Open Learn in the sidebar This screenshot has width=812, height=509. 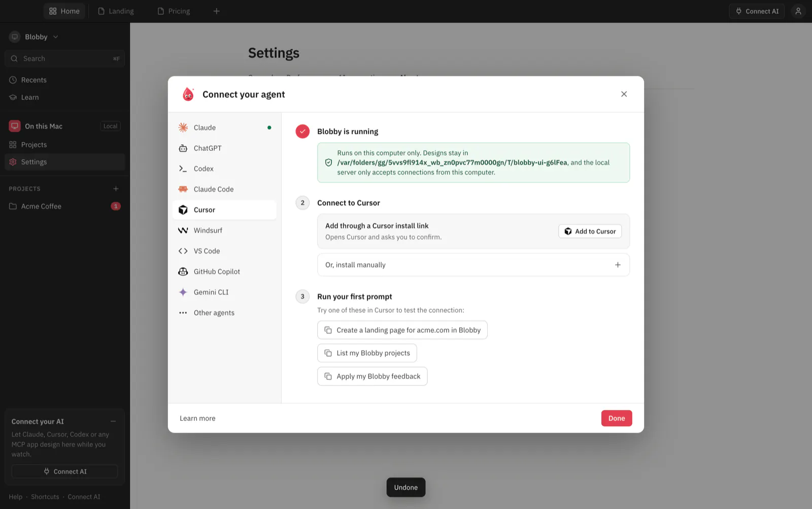65,97
